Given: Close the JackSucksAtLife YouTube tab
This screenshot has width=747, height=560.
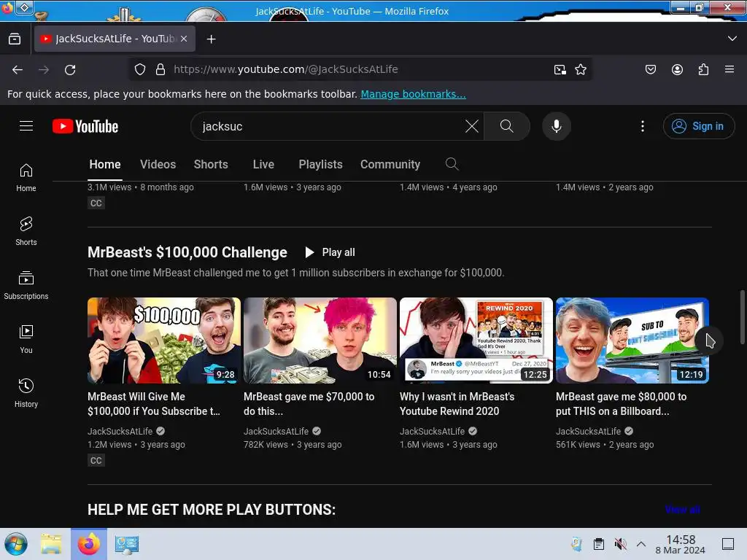Looking at the screenshot, I should tap(184, 39).
